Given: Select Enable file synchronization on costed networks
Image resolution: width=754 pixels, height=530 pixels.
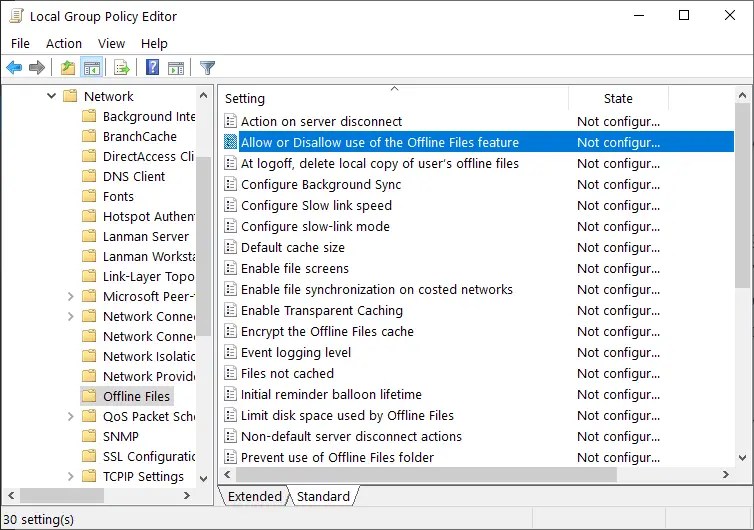Looking at the screenshot, I should coord(478,290).
